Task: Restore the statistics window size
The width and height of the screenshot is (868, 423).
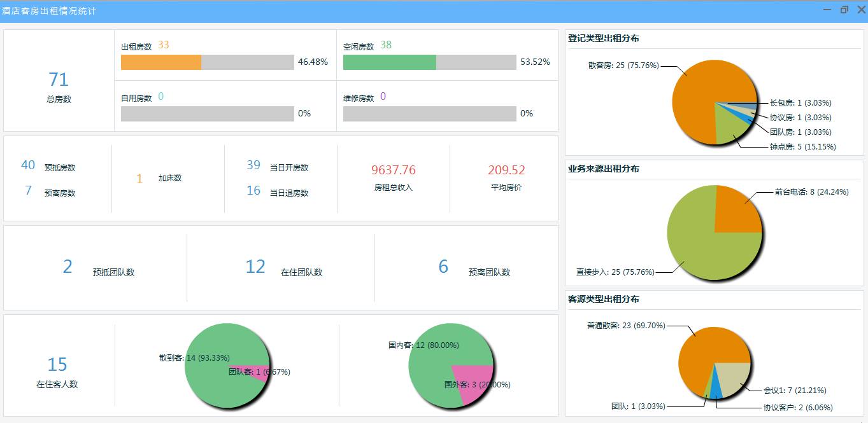Action: 844,10
